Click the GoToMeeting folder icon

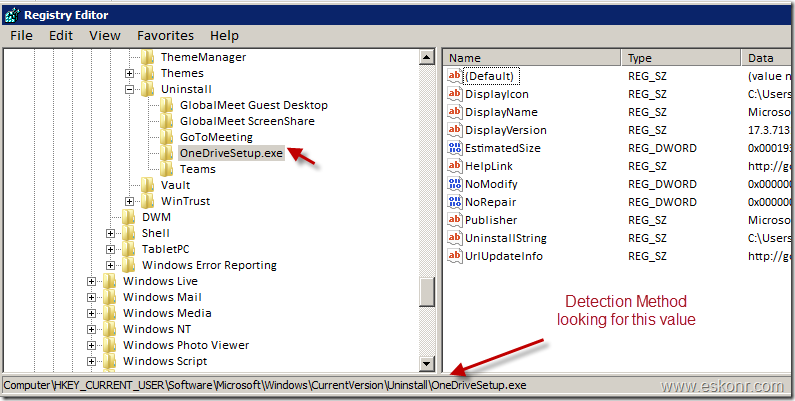[167, 137]
